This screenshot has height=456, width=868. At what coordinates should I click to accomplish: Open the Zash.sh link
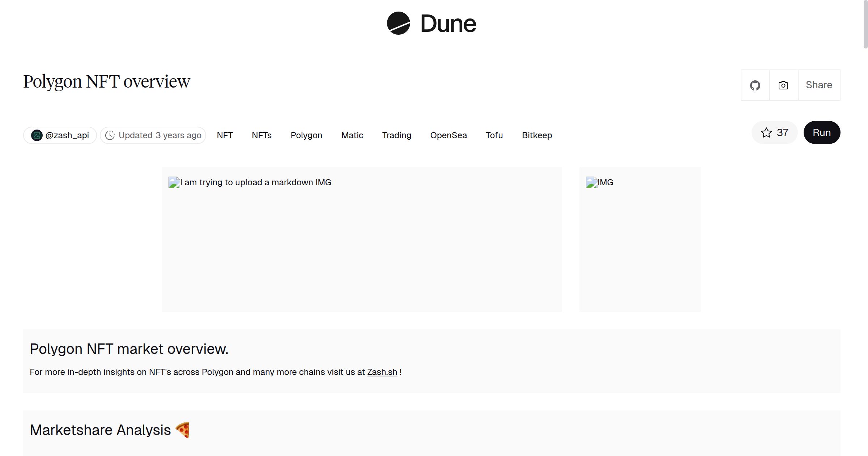pyautogui.click(x=382, y=372)
